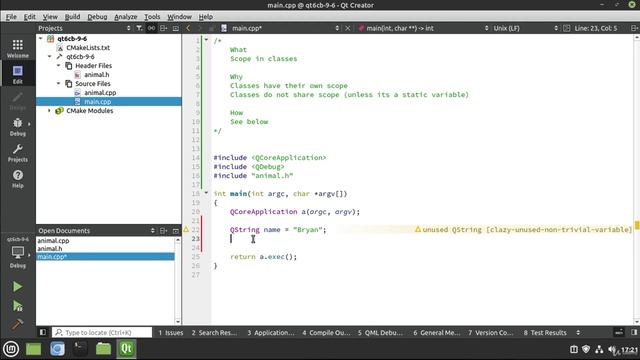Close the main.cpp document

tap(348, 28)
